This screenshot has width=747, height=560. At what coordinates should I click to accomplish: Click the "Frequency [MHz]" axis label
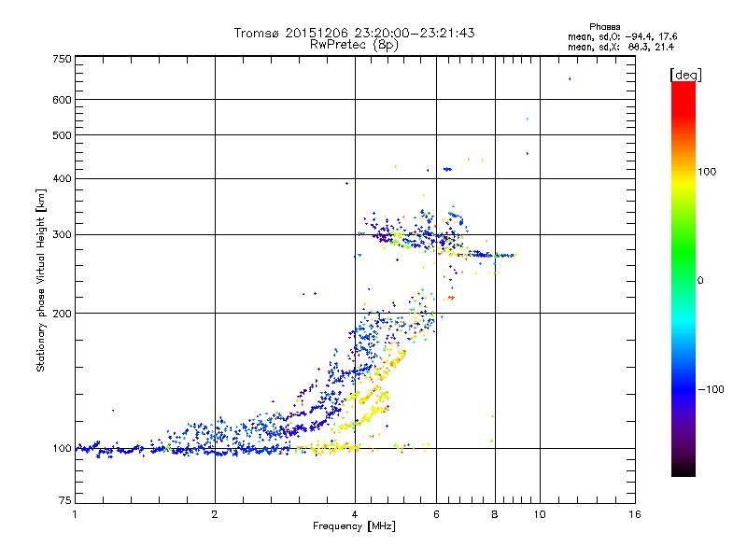354,526
